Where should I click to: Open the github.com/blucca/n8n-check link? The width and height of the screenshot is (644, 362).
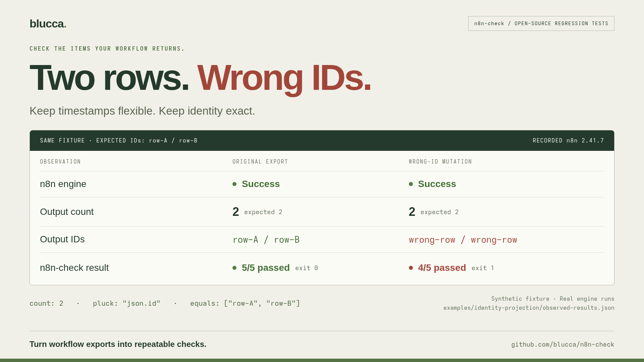click(562, 345)
